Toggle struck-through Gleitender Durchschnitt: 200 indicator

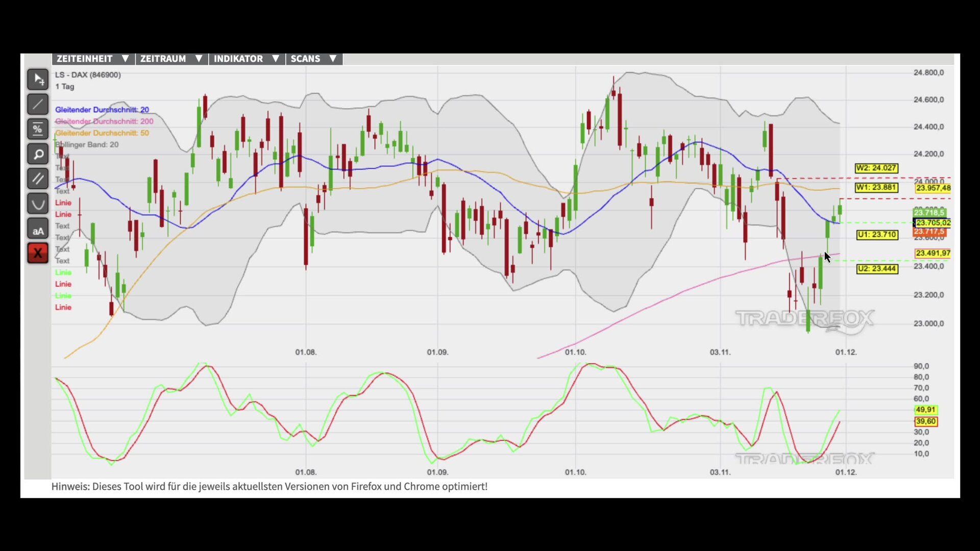(x=104, y=121)
